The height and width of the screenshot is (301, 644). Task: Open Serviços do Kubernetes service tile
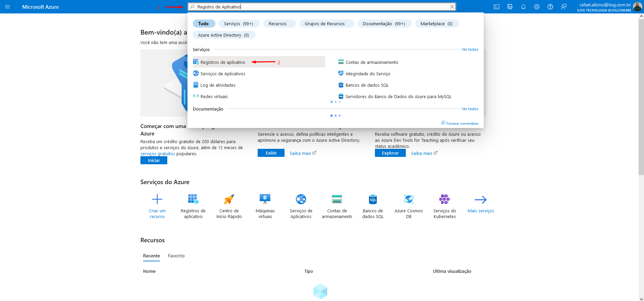pyautogui.click(x=445, y=206)
